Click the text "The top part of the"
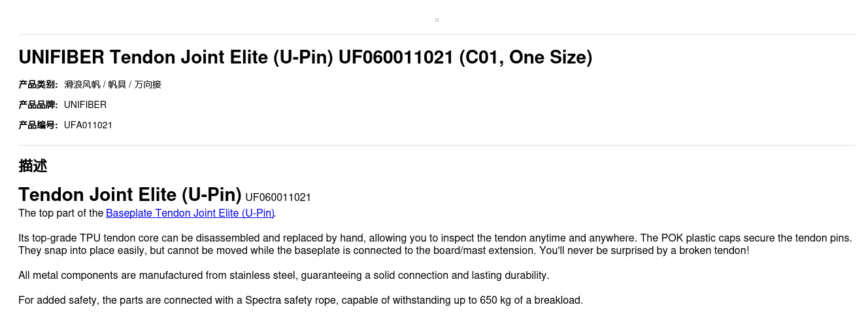This screenshot has width=868, height=326. click(61, 213)
